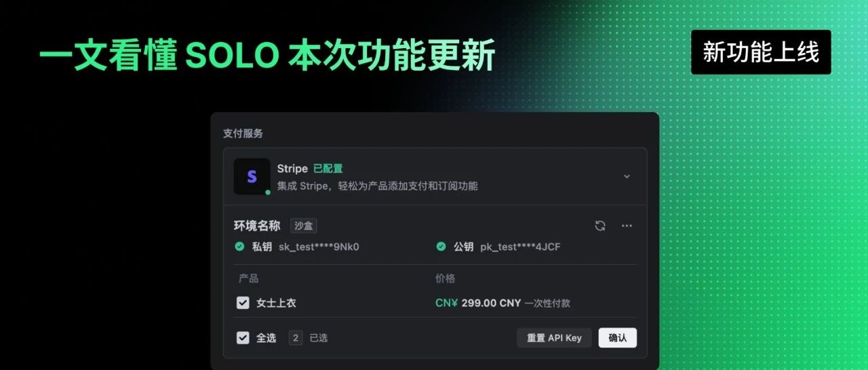Viewport: 868px width, 370px height.
Task: Open the three-dot more options menu
Action: coord(627,226)
